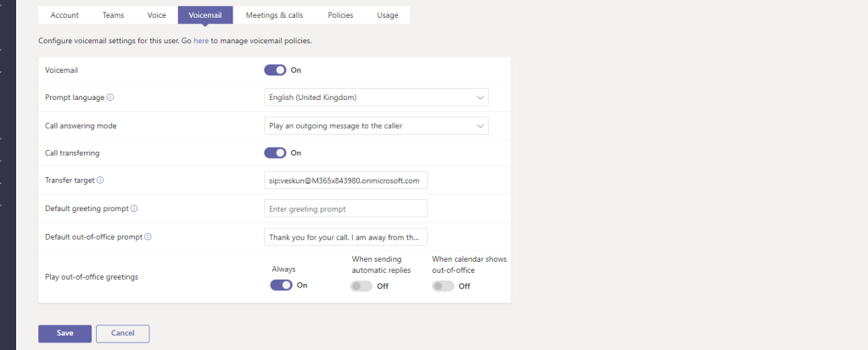This screenshot has height=350, width=868.
Task: Click info icon beside Default greeting prompt
Action: [x=134, y=208]
